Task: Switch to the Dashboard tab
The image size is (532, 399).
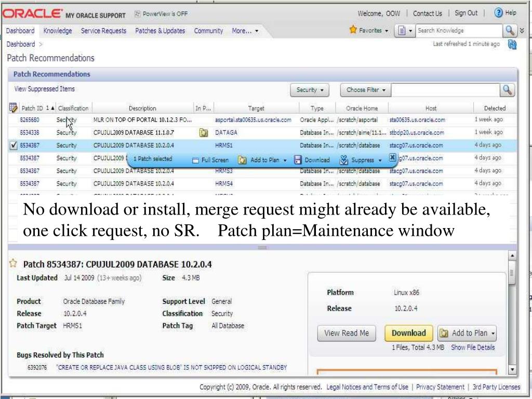Action: click(x=20, y=31)
